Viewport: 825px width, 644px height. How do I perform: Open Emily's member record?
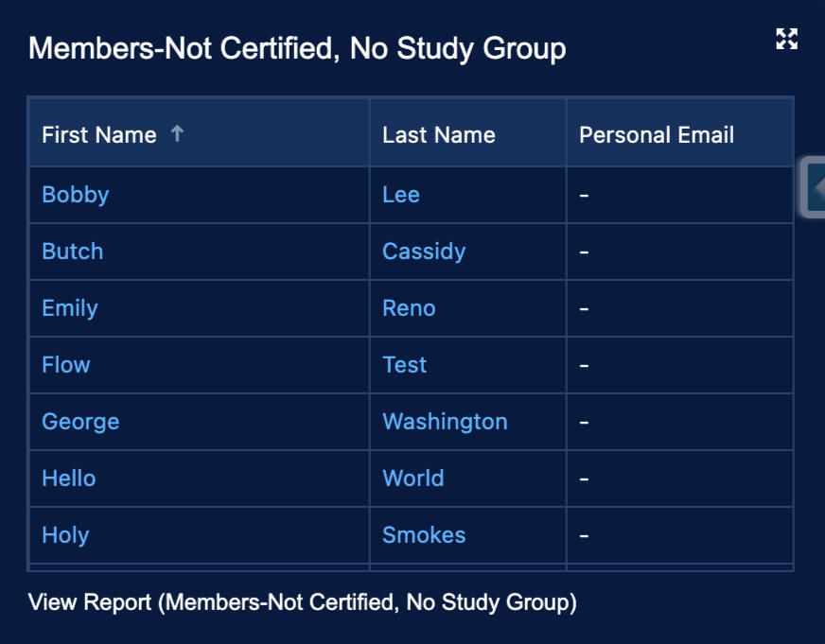pyautogui.click(x=70, y=308)
